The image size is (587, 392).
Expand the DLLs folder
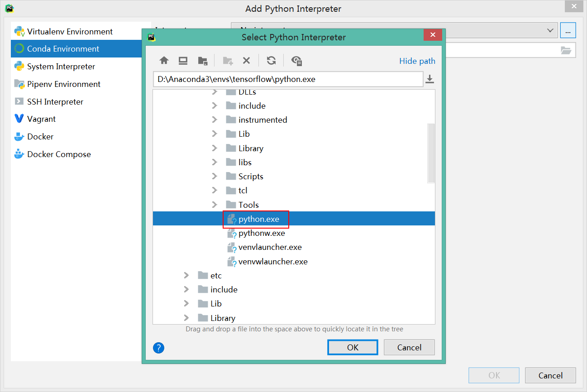coord(215,92)
